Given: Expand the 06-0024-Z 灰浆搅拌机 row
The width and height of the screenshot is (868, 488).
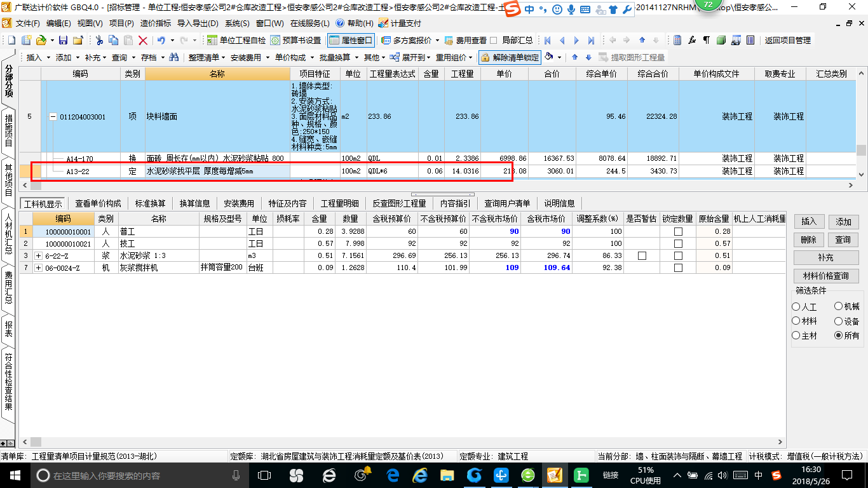Looking at the screenshot, I should [38, 268].
